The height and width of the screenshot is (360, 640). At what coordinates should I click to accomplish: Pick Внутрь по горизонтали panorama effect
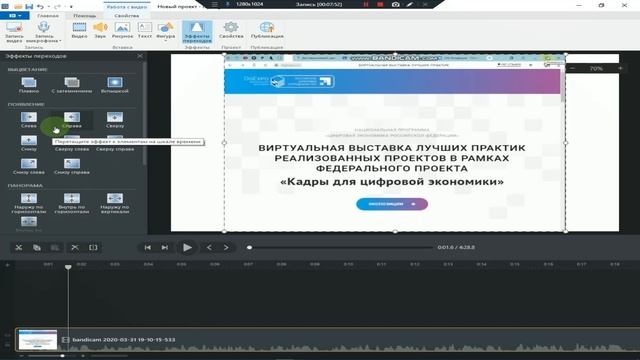pos(72,203)
